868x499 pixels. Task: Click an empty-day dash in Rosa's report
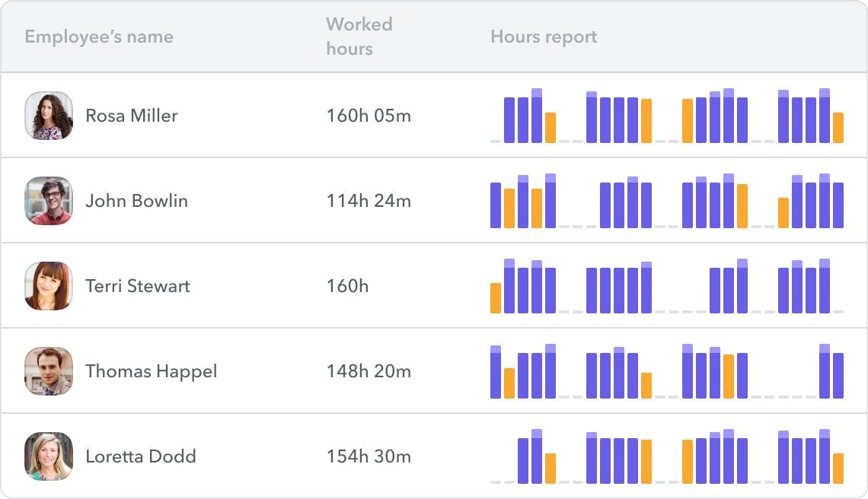coord(495,141)
